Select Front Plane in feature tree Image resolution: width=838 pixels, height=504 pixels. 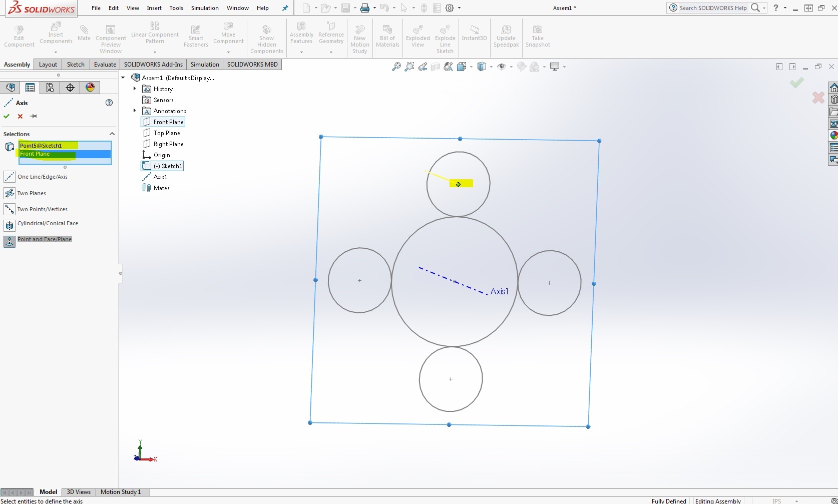click(x=163, y=122)
